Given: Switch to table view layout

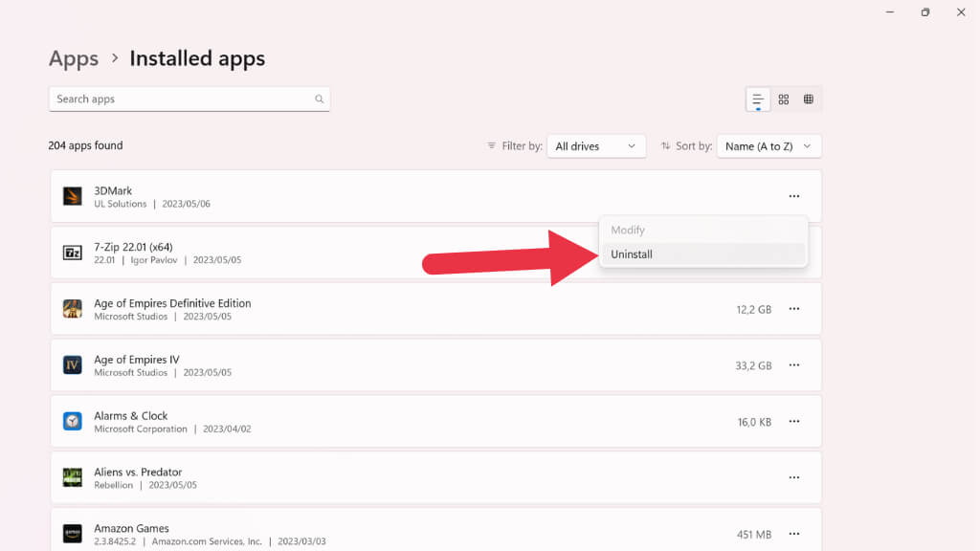Looking at the screenshot, I should [808, 99].
